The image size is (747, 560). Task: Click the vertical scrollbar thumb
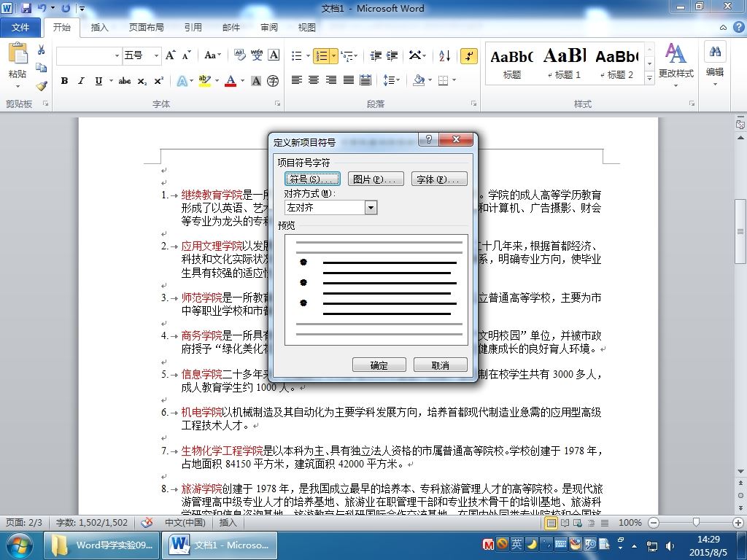(x=740, y=231)
